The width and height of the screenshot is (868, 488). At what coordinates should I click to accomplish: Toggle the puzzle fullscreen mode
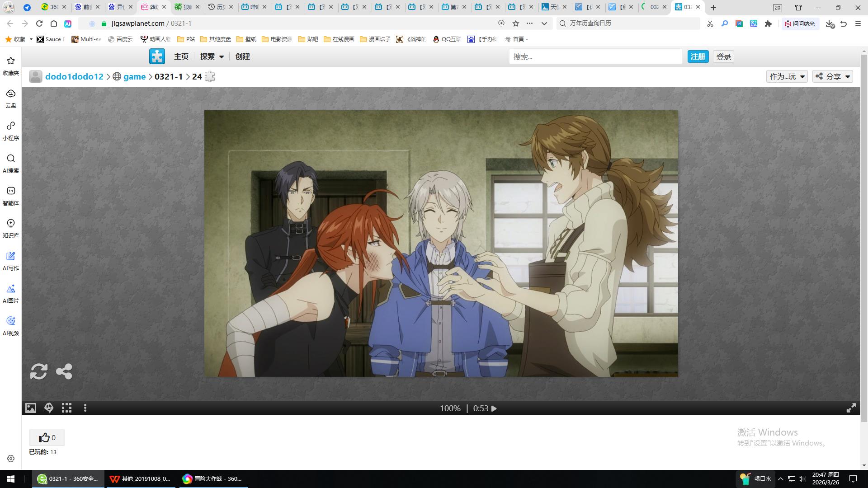(x=851, y=408)
